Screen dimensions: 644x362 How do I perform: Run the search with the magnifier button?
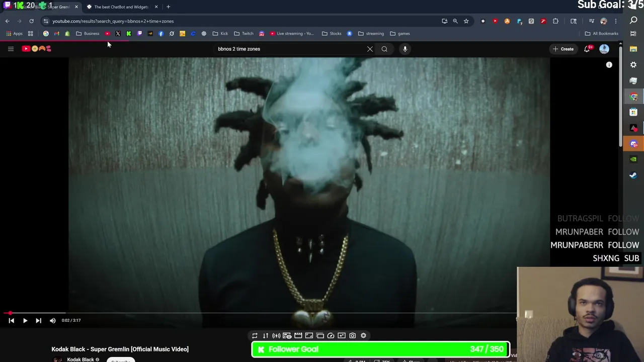point(384,49)
